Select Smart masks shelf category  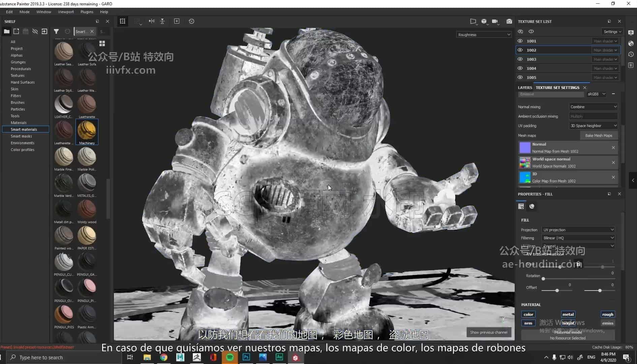click(21, 136)
